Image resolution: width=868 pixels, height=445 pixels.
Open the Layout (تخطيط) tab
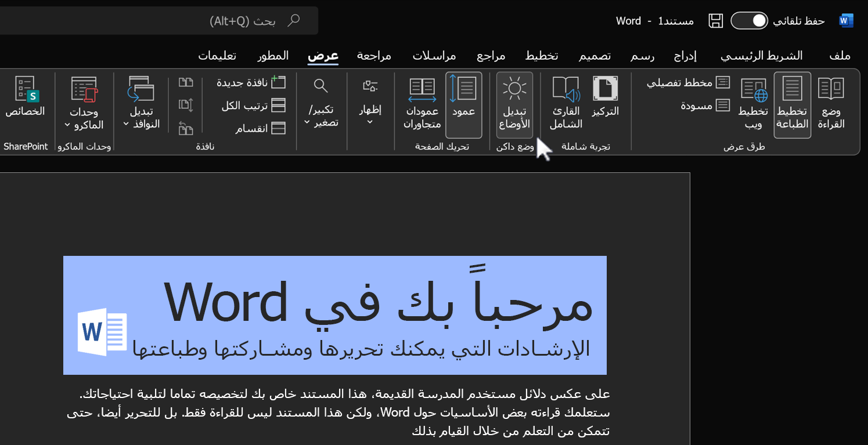(x=542, y=56)
